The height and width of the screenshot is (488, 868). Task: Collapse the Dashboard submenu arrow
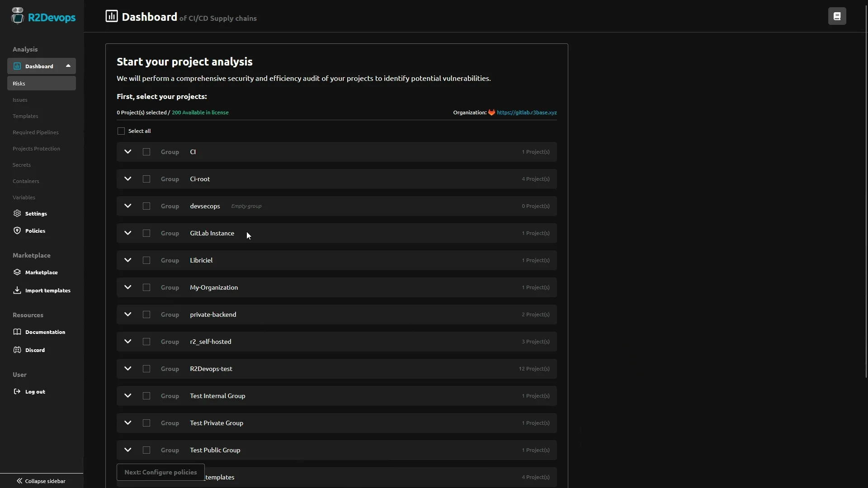pyautogui.click(x=68, y=66)
